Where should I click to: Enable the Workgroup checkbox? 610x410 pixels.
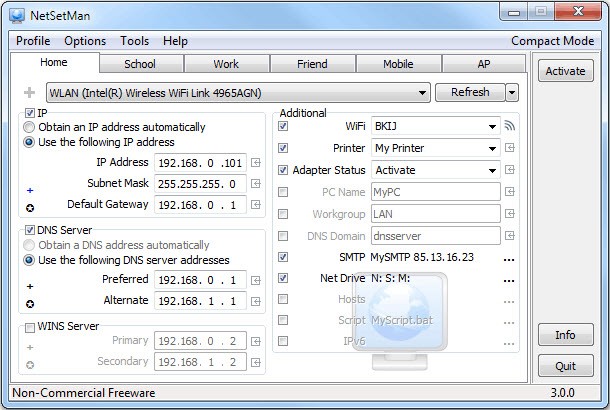[x=283, y=214]
